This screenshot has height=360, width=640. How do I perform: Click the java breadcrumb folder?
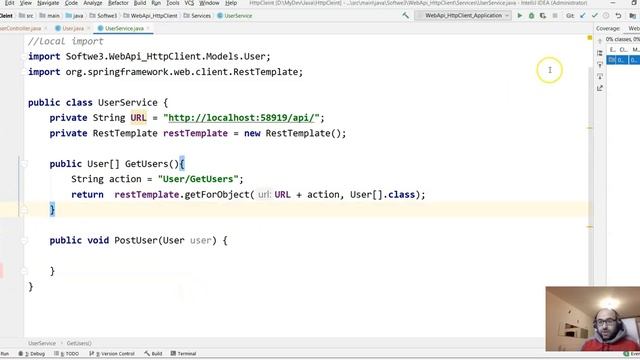click(75, 16)
